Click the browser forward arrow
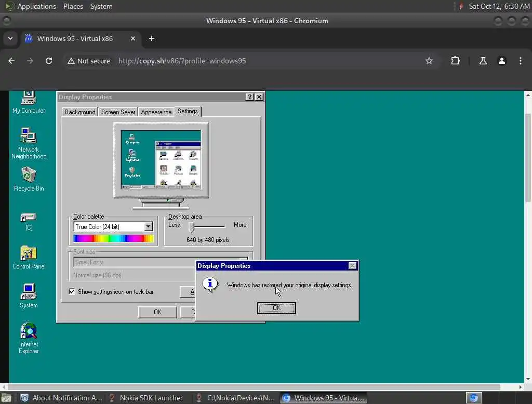Image resolution: width=532 pixels, height=404 pixels. tap(30, 61)
